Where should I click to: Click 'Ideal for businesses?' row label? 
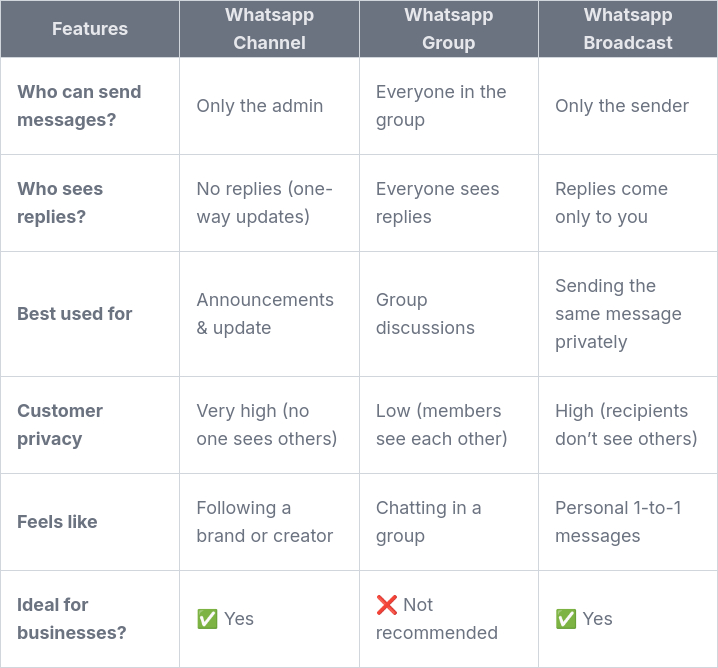[x=72, y=619]
